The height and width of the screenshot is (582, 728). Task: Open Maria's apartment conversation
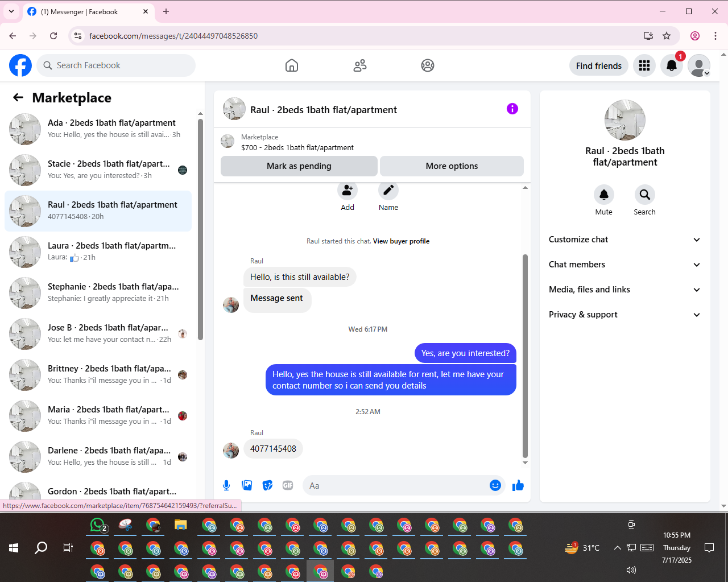pyautogui.click(x=98, y=416)
